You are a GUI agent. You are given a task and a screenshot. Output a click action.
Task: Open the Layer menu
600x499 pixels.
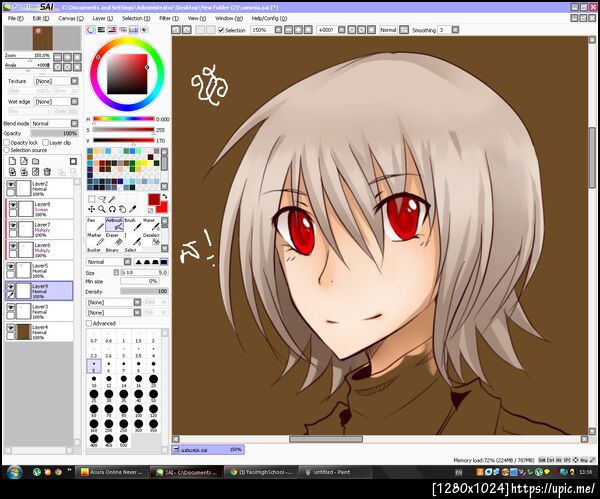(x=103, y=18)
